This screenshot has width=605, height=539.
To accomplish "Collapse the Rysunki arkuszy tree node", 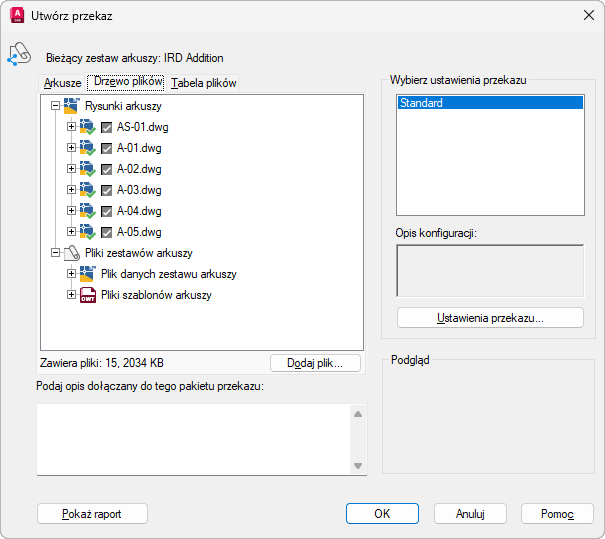I will click(55, 106).
